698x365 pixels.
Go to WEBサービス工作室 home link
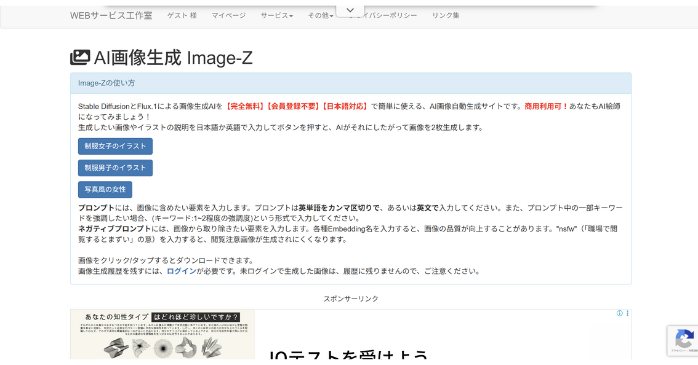(111, 16)
